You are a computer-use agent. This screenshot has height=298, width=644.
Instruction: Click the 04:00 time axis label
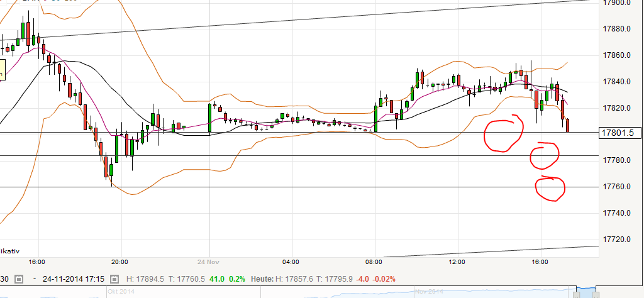pos(291,262)
